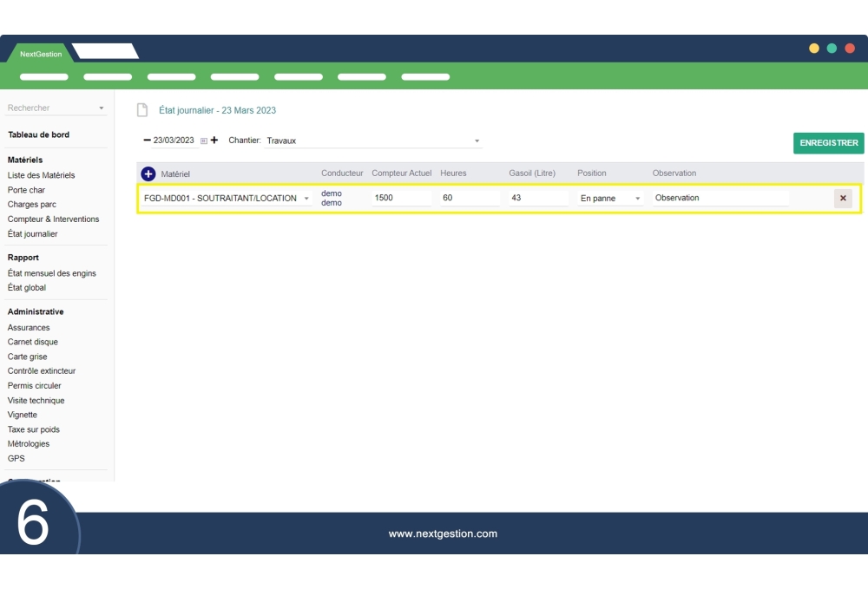Screen dimensions: 868x589
Task: Go to État mensuel des engins report
Action: click(52, 273)
